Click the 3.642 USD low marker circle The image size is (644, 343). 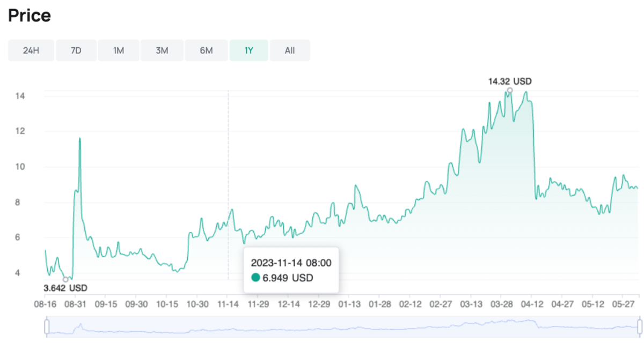point(65,279)
